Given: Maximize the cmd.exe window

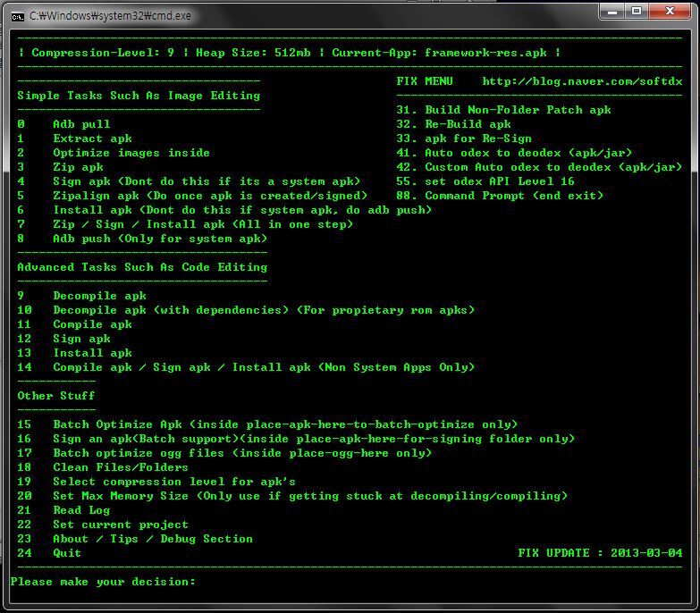Looking at the screenshot, I should [x=637, y=13].
